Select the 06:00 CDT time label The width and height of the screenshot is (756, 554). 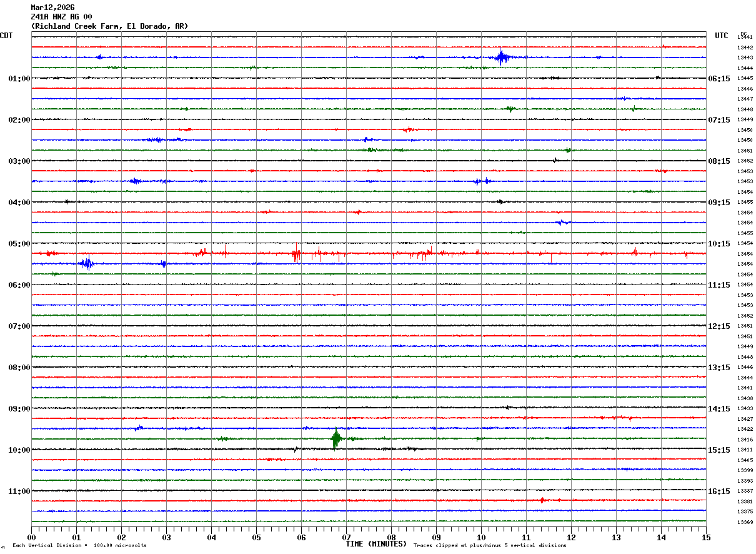19,285
